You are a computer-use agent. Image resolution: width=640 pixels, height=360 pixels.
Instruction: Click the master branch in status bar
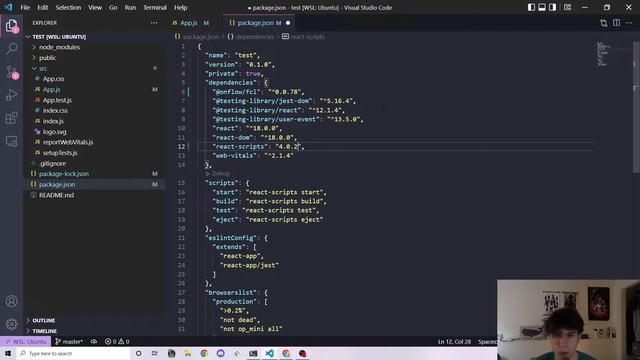[69, 341]
